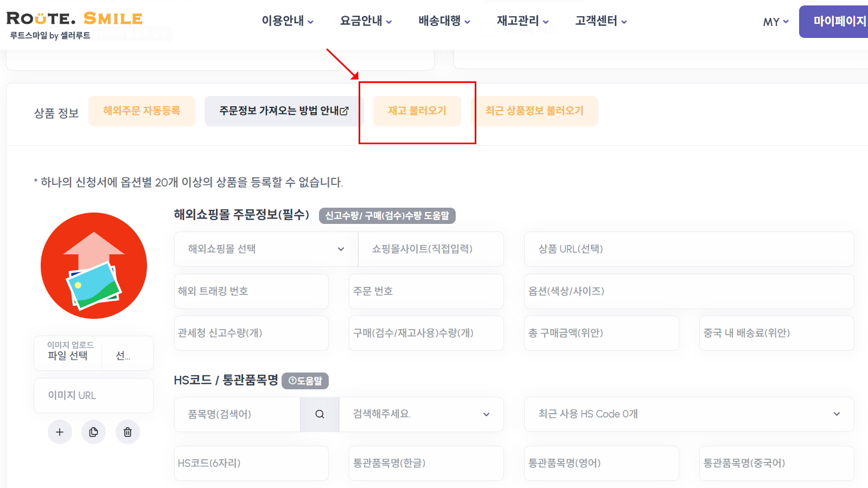Click the 이미지 URL input field
The height and width of the screenshot is (488, 868).
click(93, 395)
